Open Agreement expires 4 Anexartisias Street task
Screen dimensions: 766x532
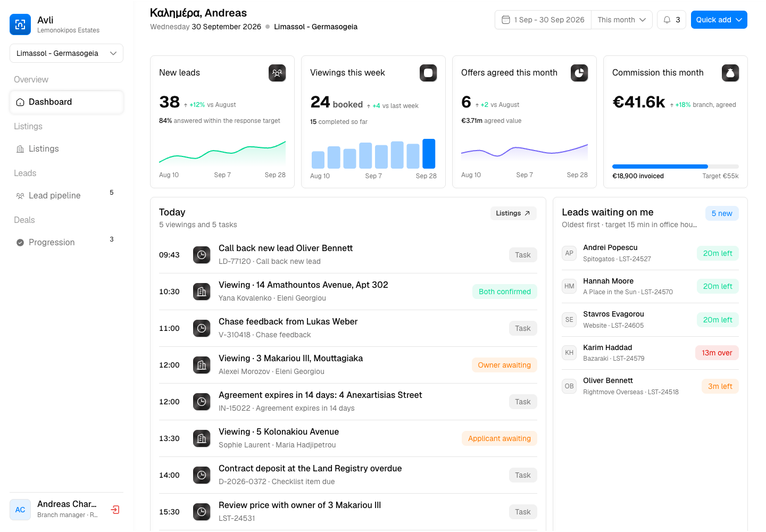click(348, 402)
